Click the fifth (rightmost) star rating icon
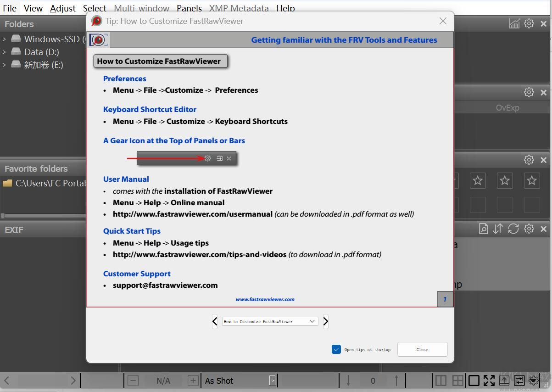The width and height of the screenshot is (552, 392). tap(532, 180)
